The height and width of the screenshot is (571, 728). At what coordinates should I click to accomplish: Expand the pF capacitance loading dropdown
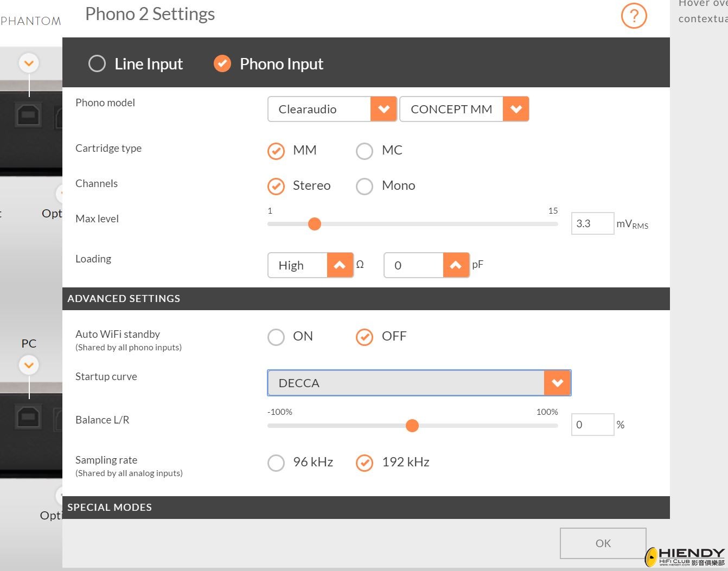426,265
